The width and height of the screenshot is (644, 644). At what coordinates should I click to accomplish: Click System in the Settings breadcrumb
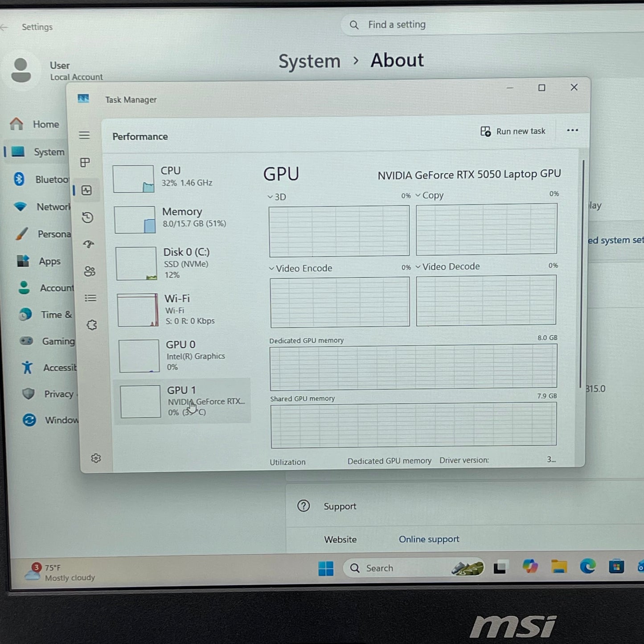point(309,61)
